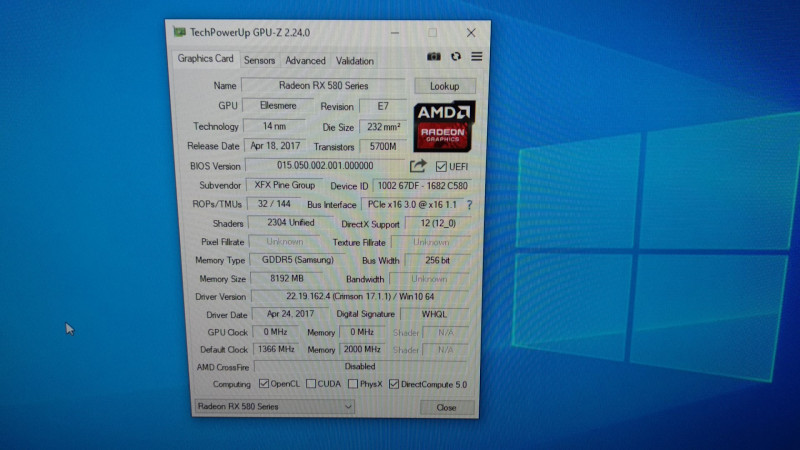Click the GPU-Z title bar app icon
This screenshot has height=450, width=800.
pos(179,32)
